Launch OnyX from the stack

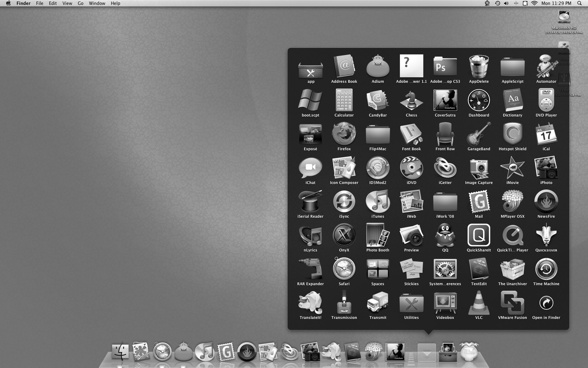pyautogui.click(x=344, y=235)
